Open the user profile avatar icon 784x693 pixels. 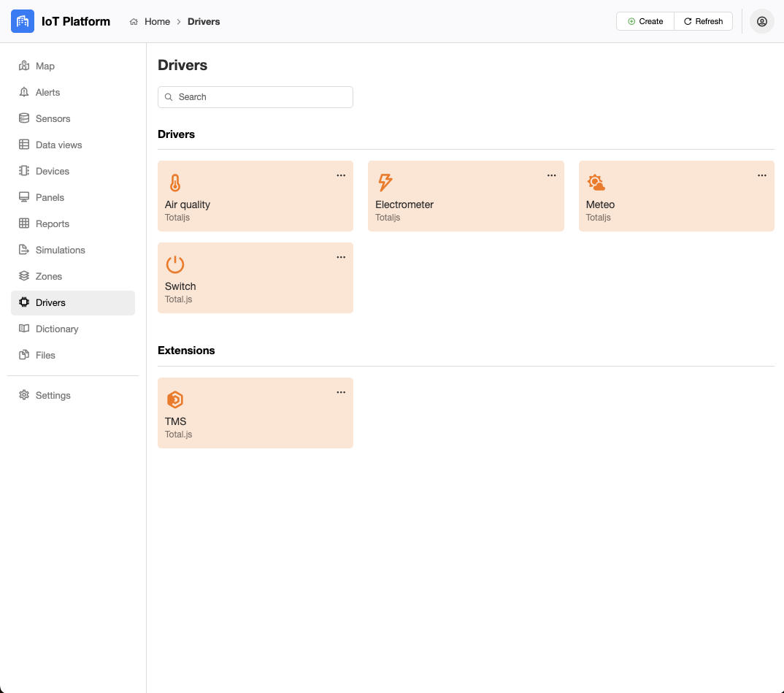(x=761, y=21)
